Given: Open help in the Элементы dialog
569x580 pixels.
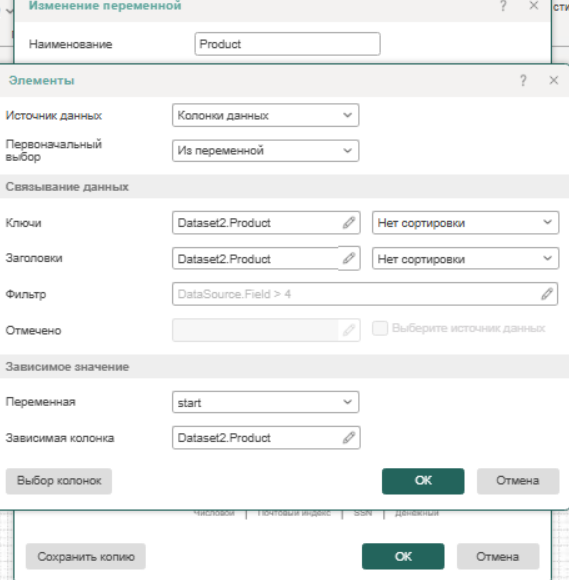Looking at the screenshot, I should (x=523, y=80).
